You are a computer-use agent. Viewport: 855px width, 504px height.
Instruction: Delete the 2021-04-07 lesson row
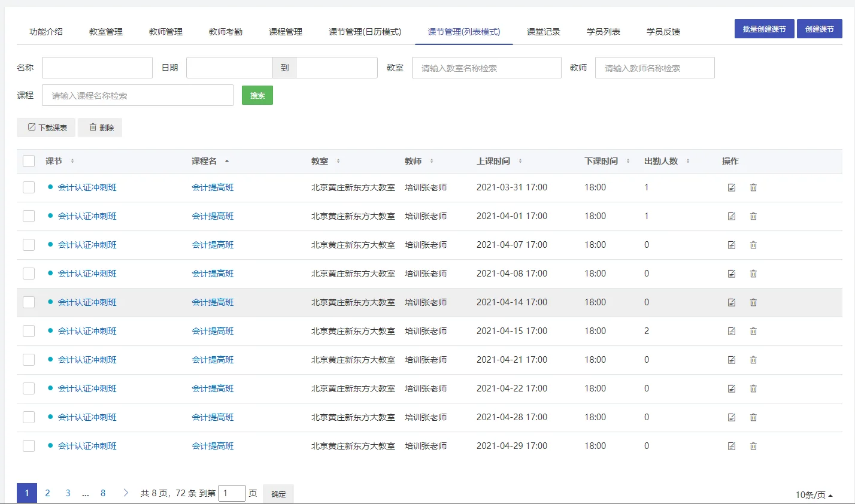pos(753,245)
